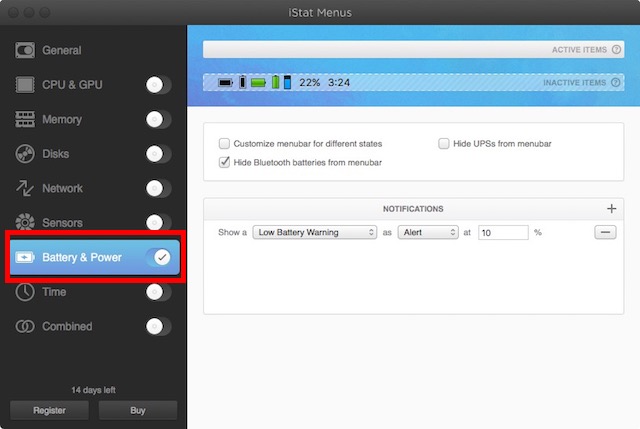This screenshot has width=640, height=429.
Task: Click the Memory RAM icon
Action: pos(25,119)
